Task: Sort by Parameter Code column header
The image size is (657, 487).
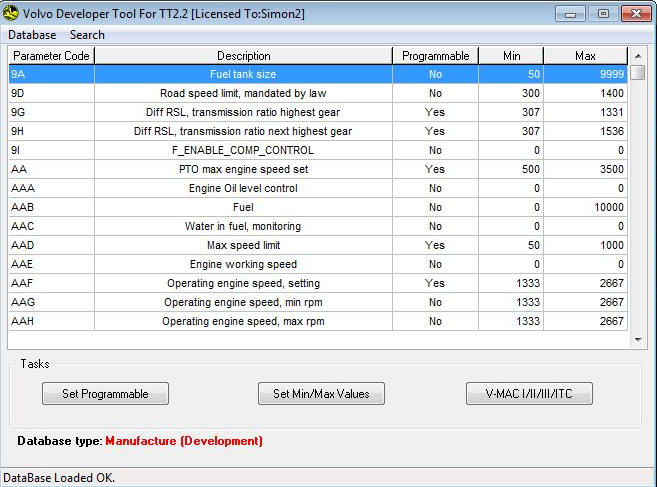Action: tap(52, 56)
